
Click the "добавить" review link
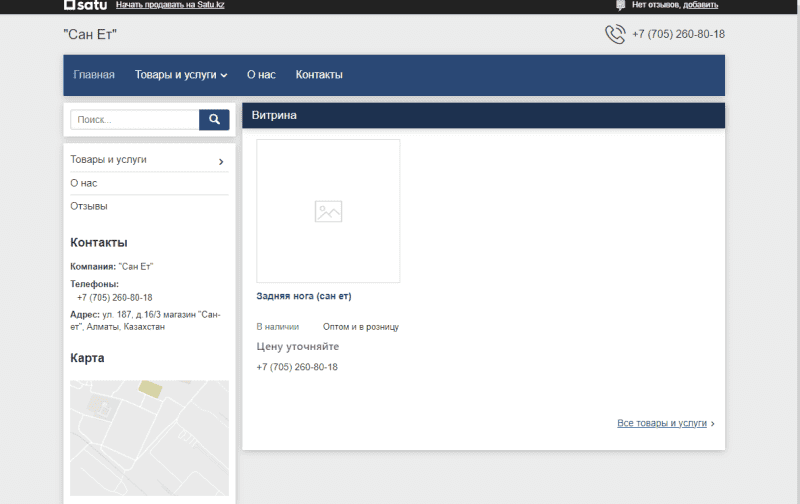(x=700, y=5)
